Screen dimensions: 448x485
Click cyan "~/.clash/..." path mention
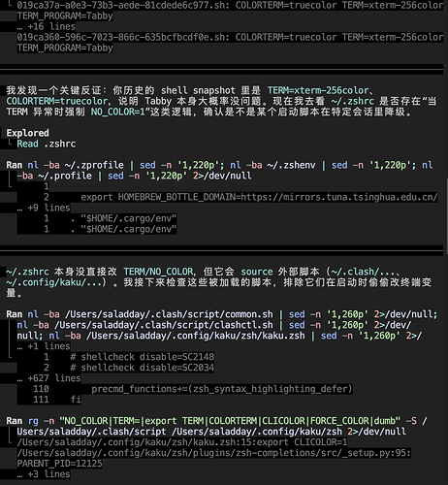364,272
